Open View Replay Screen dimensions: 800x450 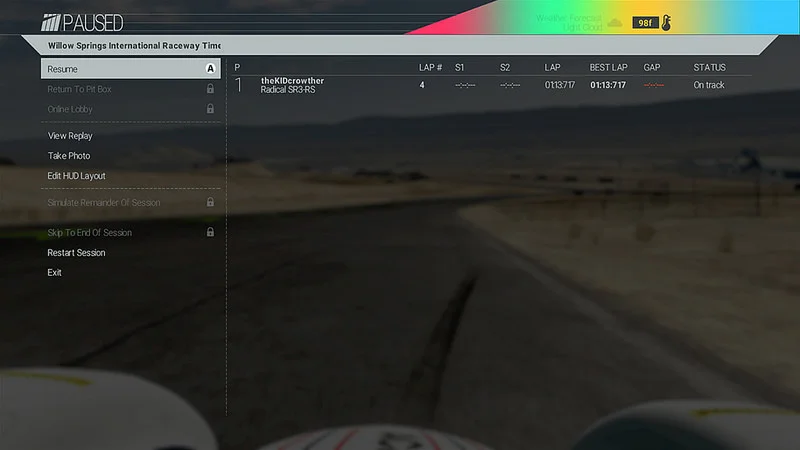pyautogui.click(x=70, y=136)
